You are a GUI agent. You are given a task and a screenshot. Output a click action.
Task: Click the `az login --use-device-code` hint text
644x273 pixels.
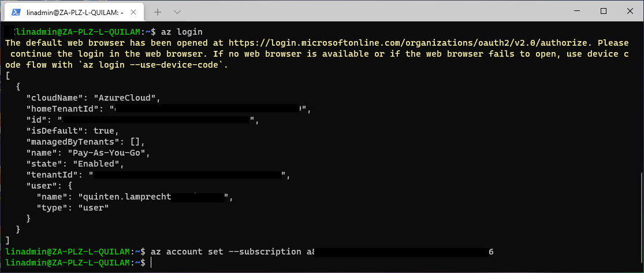point(151,65)
